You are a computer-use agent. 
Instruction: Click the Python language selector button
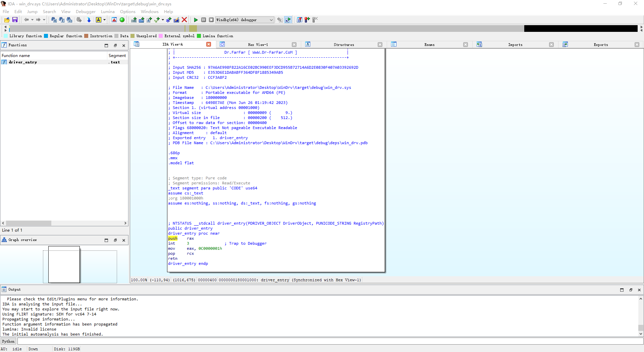(8, 341)
